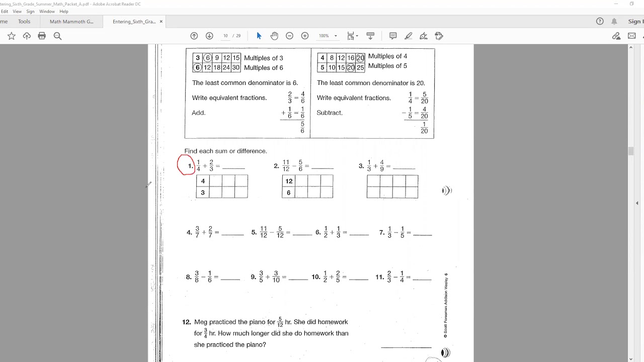
Task: Switch to the Math Mammoth document tab
Action: click(71, 22)
